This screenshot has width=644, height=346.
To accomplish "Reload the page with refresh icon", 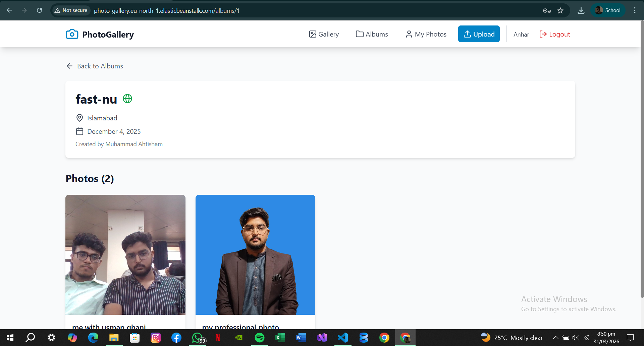I will point(39,10).
